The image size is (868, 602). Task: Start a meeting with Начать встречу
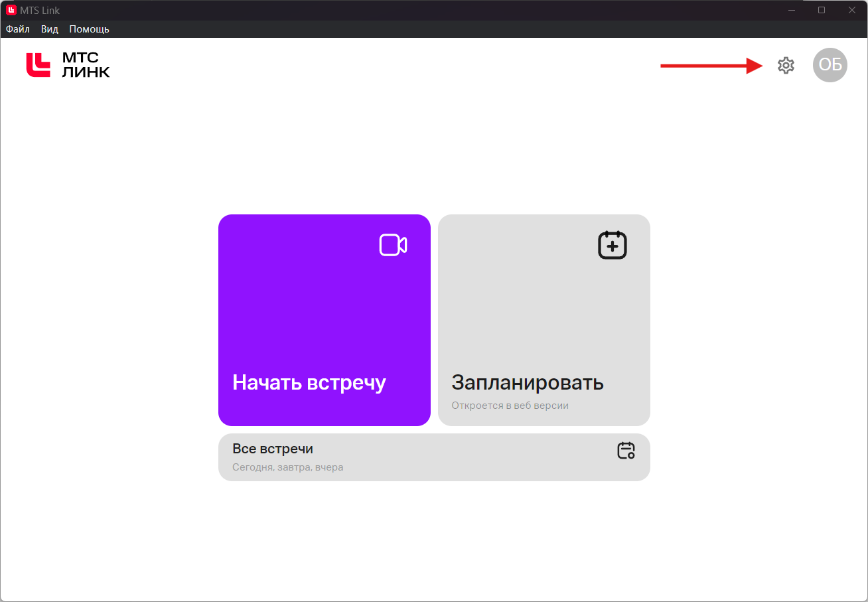coord(325,320)
